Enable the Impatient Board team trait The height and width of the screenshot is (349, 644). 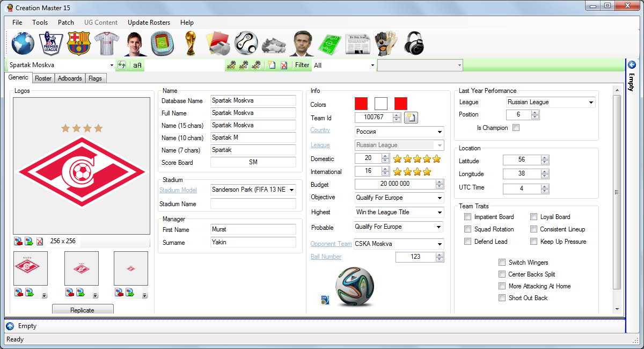(x=468, y=216)
